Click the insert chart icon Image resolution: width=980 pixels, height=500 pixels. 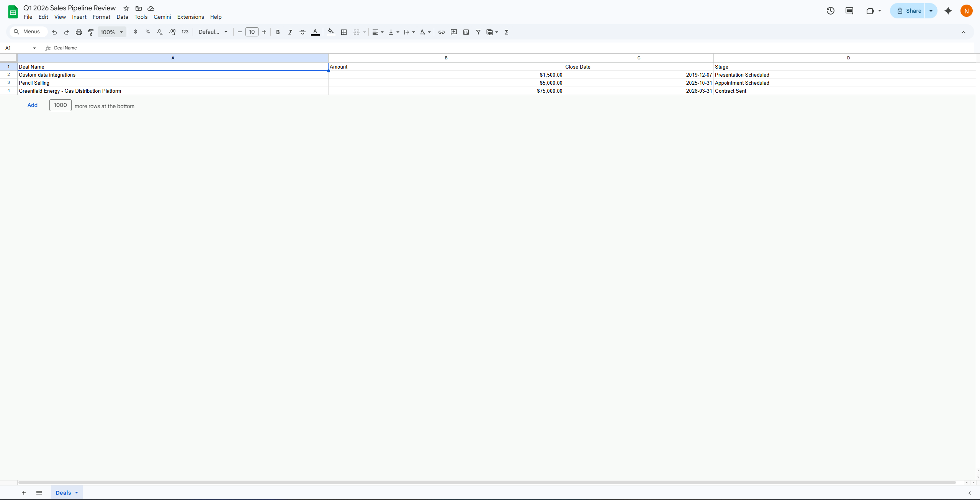coord(466,32)
